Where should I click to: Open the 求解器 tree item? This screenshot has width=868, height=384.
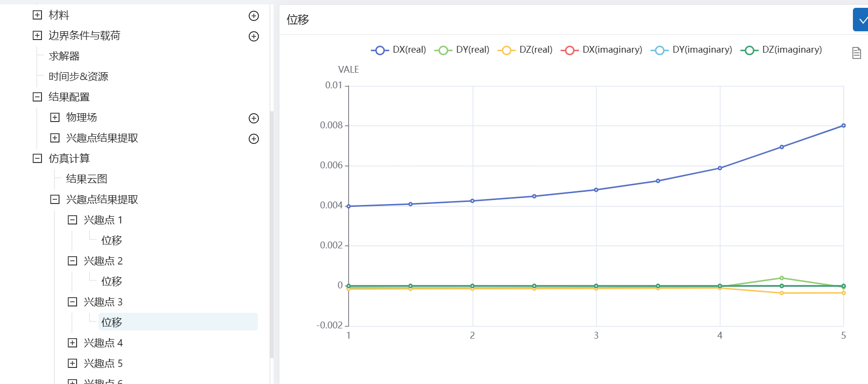click(x=64, y=56)
